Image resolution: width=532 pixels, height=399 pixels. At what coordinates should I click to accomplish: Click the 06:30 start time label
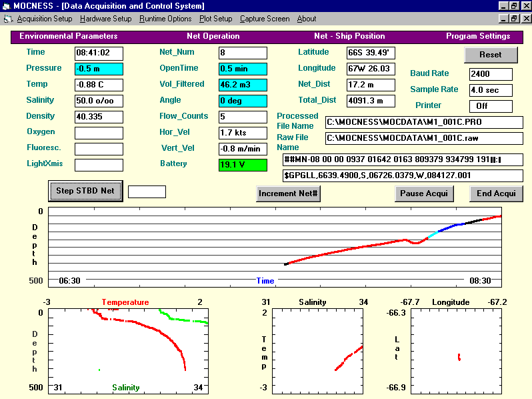(69, 281)
